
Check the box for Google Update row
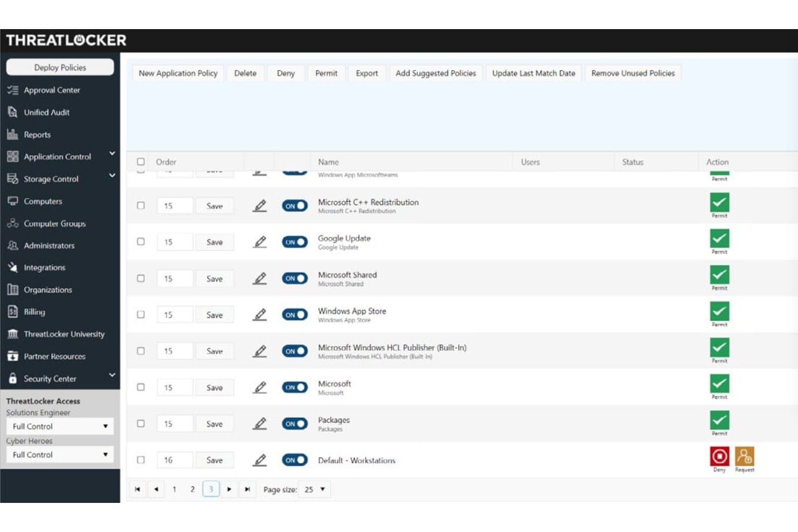(x=141, y=241)
